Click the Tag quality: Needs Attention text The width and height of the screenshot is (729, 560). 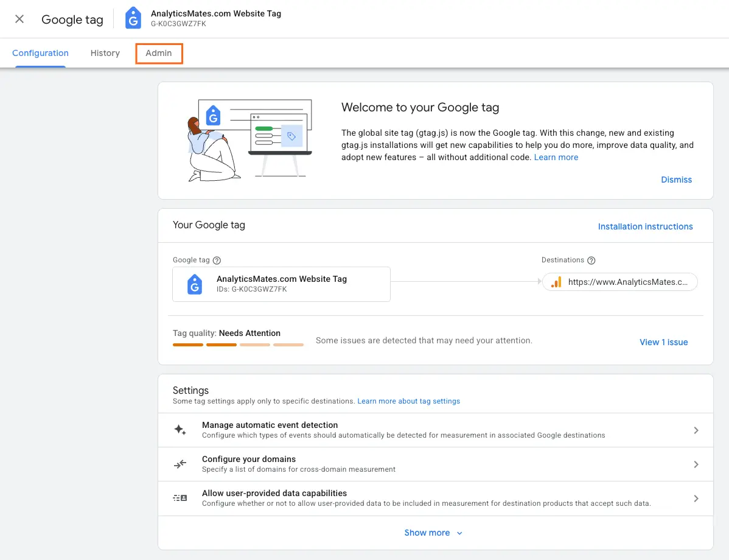[x=226, y=333]
